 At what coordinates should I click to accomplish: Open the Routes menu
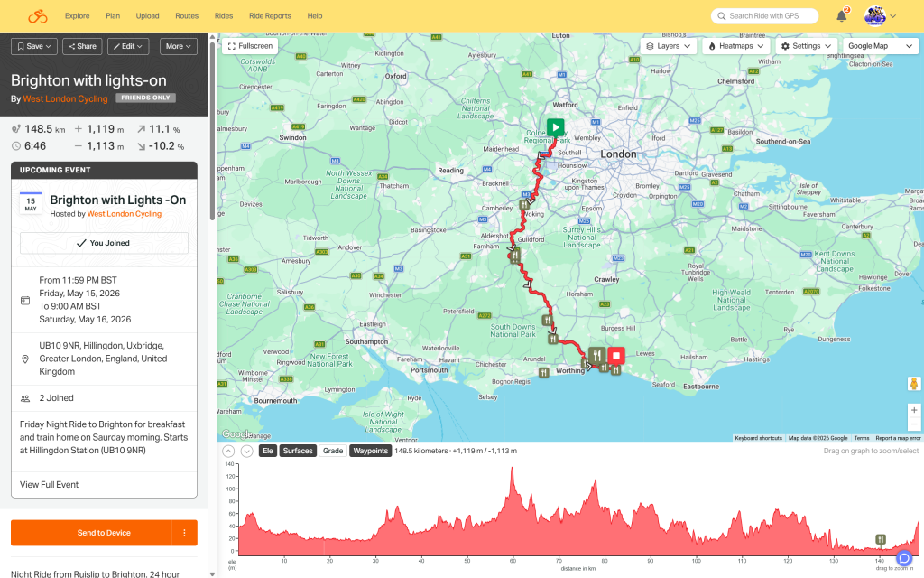pos(187,16)
